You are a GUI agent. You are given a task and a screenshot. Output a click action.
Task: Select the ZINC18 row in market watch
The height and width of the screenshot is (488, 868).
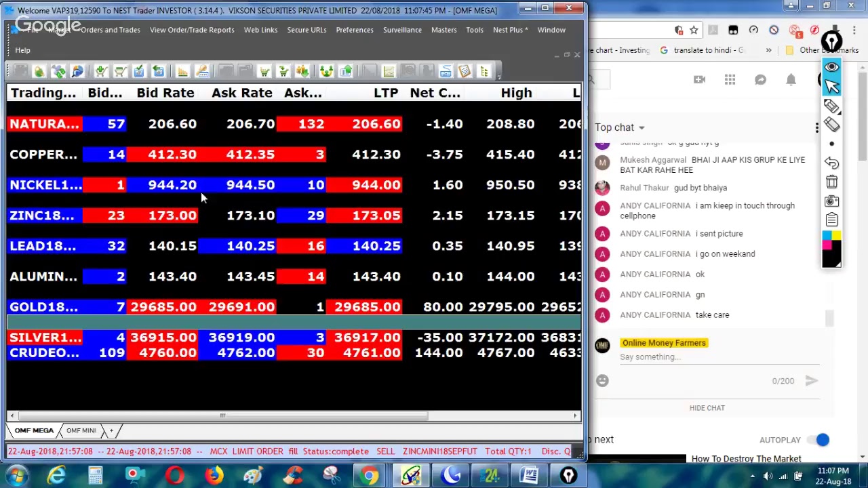click(294, 216)
